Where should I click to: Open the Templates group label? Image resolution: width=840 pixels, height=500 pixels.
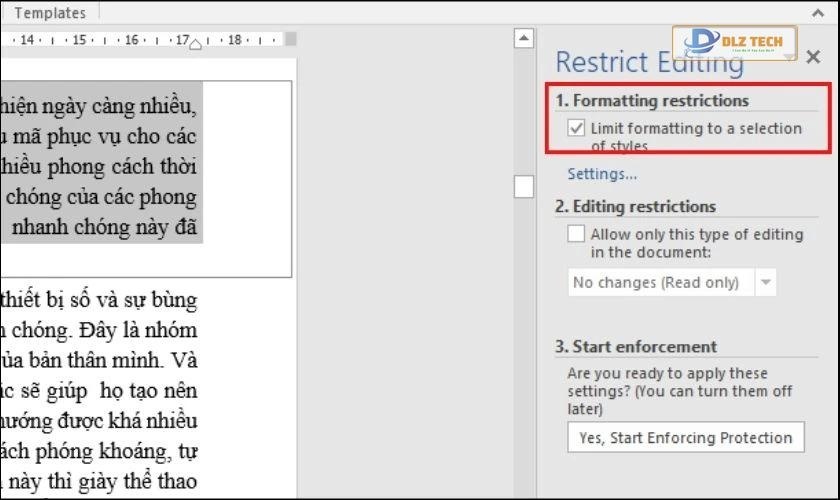point(50,13)
